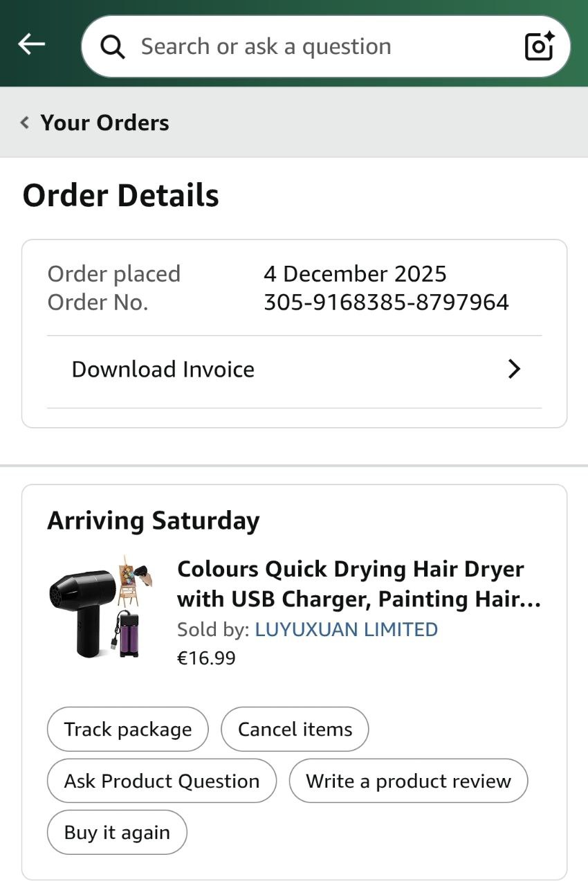This screenshot has height=886, width=588.
Task: Click the Cancel items button
Action: 295,730
